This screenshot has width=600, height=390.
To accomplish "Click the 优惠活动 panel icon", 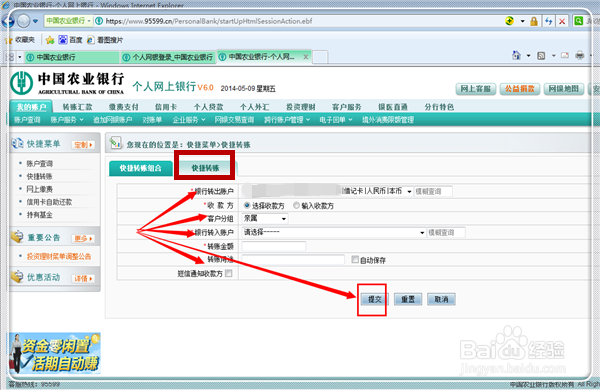I will coord(17,277).
